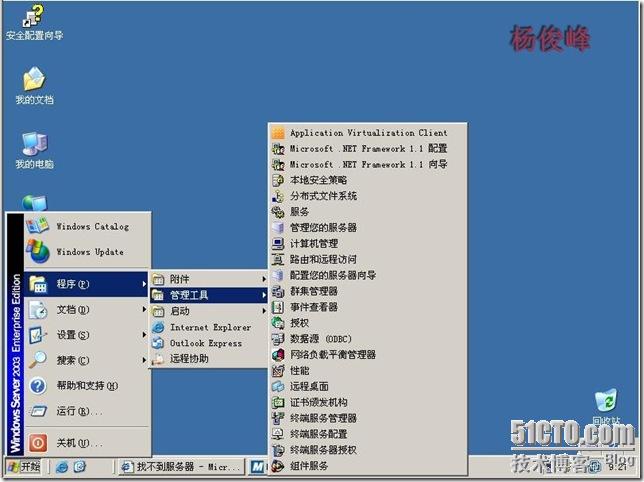The width and height of the screenshot is (644, 482).
Task: Open 路由和远程访问 icon
Action: click(x=278, y=259)
